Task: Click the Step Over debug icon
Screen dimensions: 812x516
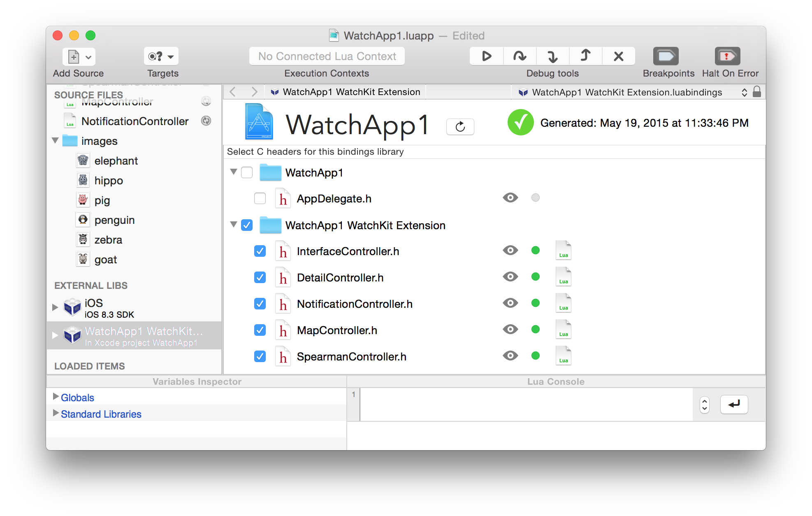Action: coord(520,56)
